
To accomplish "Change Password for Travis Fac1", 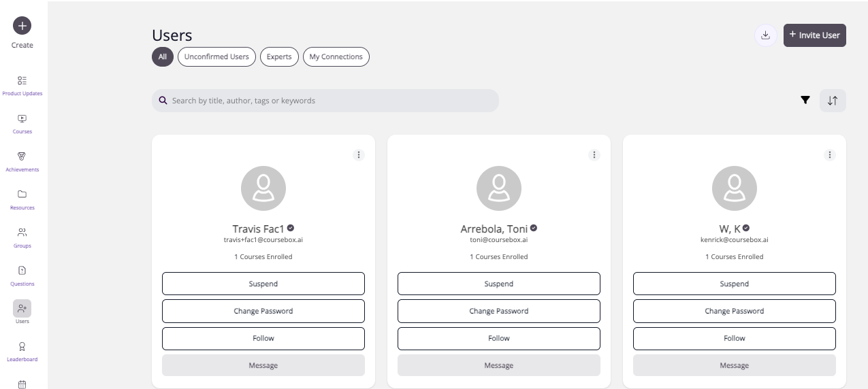I will click(x=263, y=311).
